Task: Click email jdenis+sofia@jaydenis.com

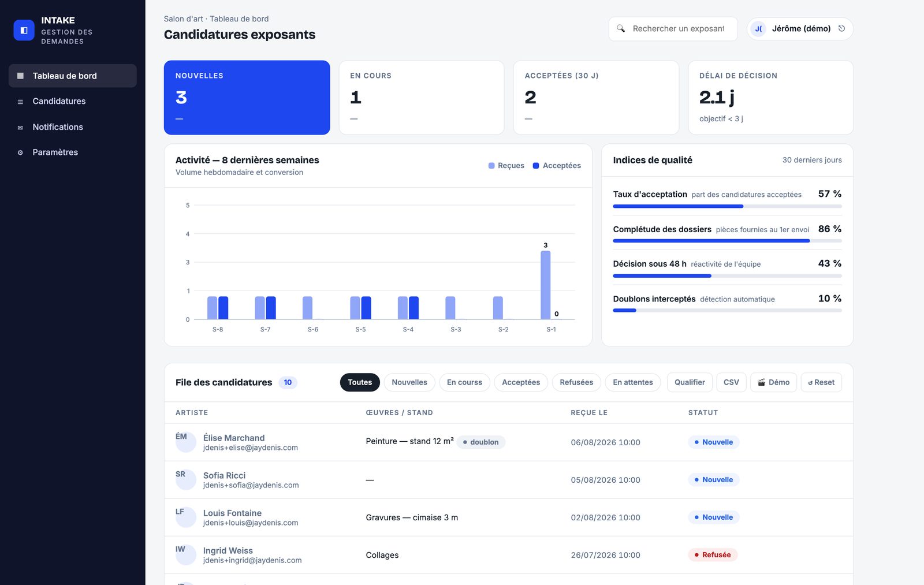Action: [251, 485]
